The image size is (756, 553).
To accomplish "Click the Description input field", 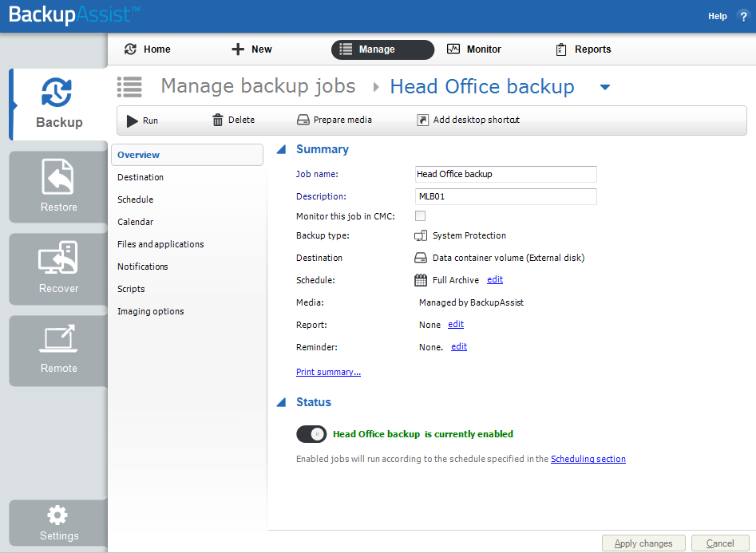I will pyautogui.click(x=506, y=196).
